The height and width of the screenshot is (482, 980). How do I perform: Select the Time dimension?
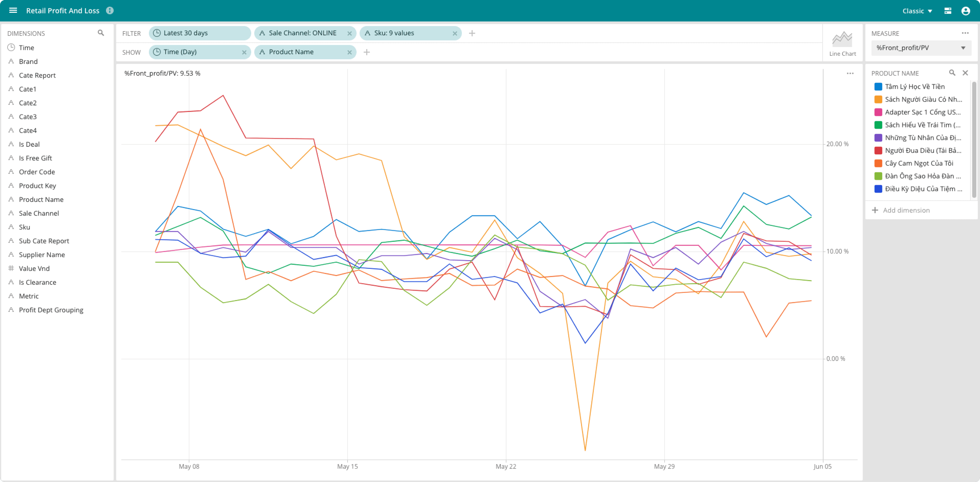pyautogui.click(x=57, y=48)
